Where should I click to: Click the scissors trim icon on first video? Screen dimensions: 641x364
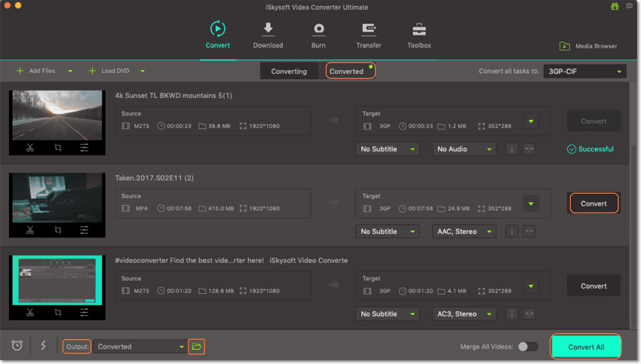click(x=30, y=148)
